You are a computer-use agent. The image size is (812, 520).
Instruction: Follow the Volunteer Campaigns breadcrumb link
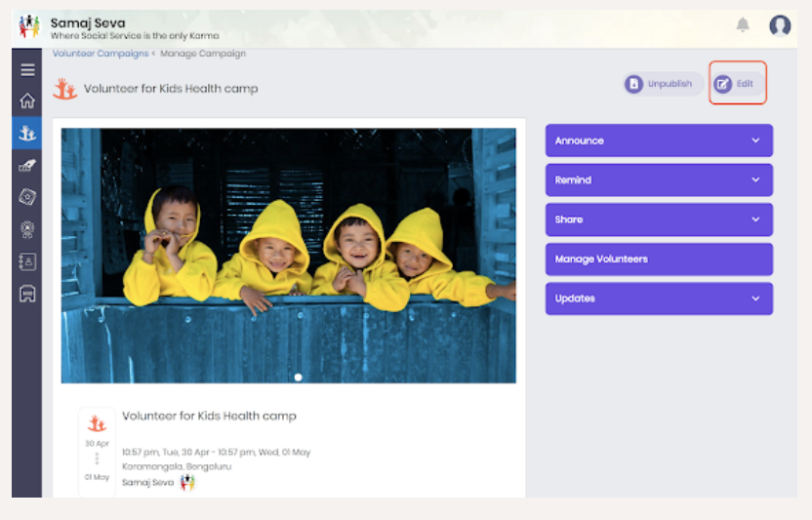(101, 54)
